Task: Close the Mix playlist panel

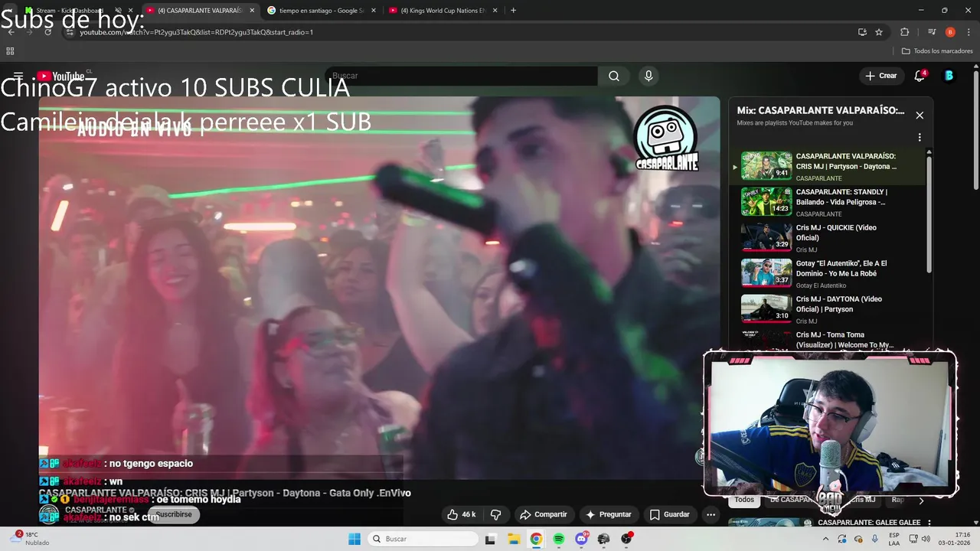Action: pyautogui.click(x=920, y=116)
